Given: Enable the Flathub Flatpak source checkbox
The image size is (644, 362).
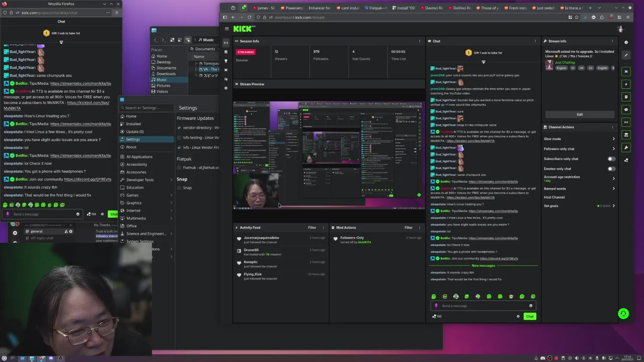Looking at the screenshot, I should tap(179, 168).
